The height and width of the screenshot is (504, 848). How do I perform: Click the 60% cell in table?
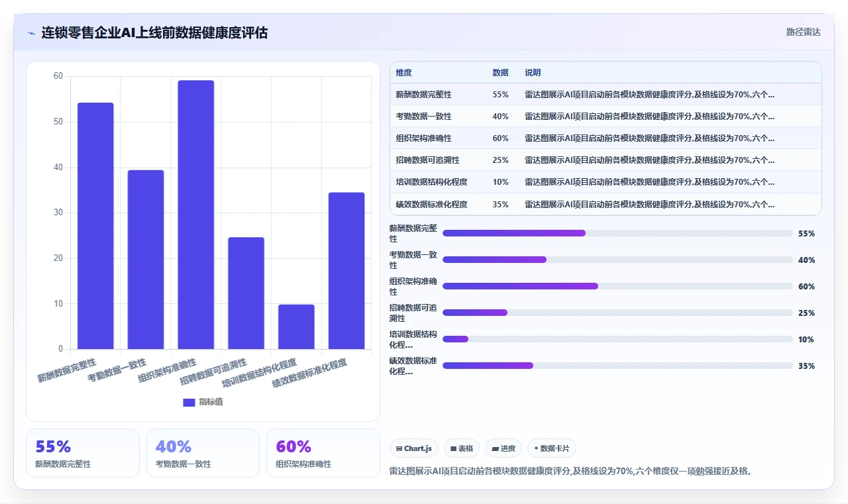(501, 138)
